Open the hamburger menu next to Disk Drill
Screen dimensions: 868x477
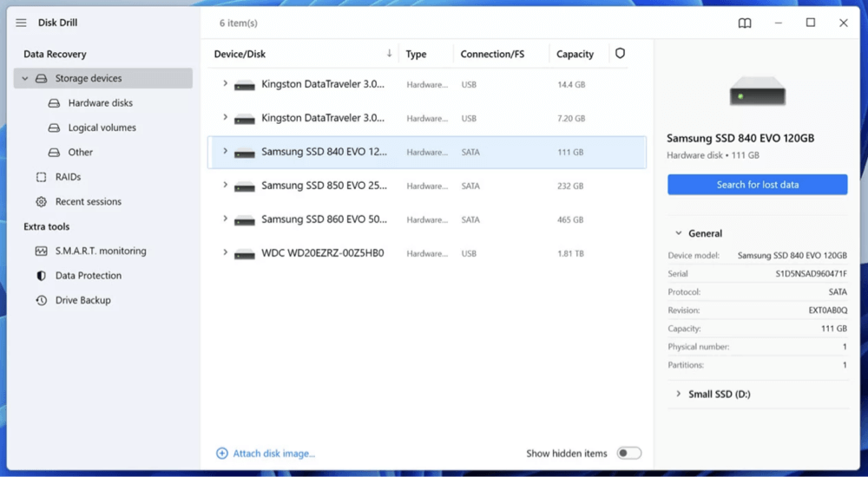21,23
